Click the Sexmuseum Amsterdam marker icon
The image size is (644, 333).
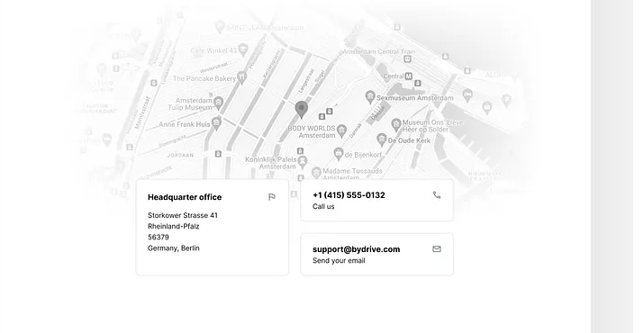[370, 97]
